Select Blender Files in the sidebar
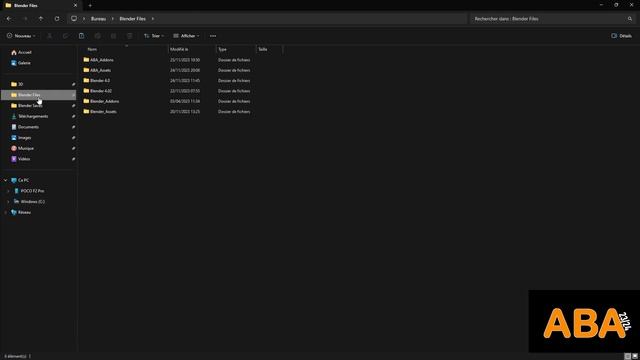 coord(39,95)
